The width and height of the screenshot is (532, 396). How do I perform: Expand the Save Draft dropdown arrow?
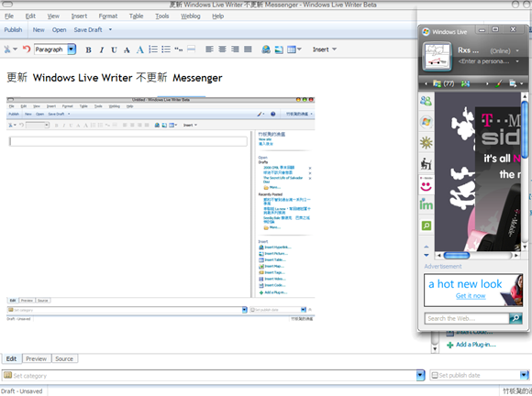coord(110,30)
